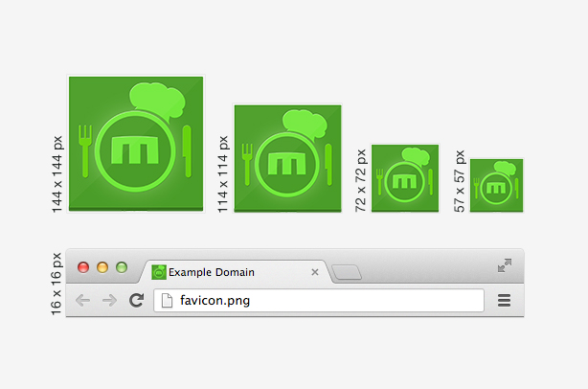The height and width of the screenshot is (389, 588).
Task: Close the Example Domain tab
Action: click(x=315, y=272)
